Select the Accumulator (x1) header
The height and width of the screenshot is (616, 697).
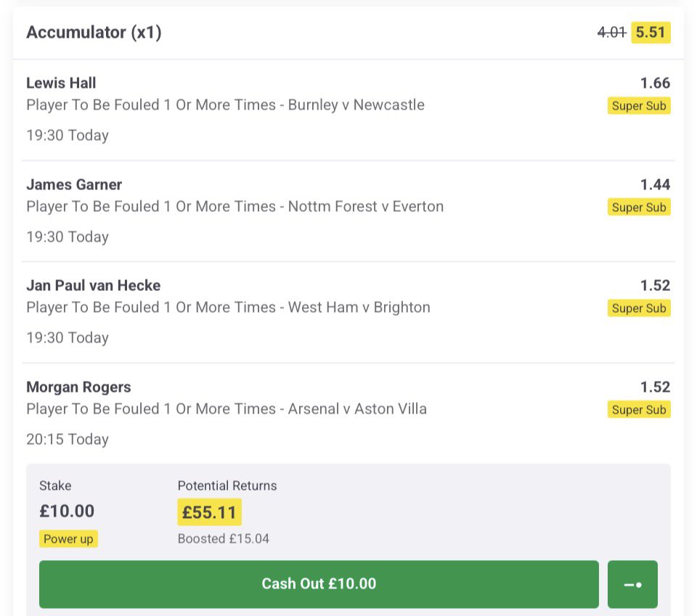pos(94,33)
